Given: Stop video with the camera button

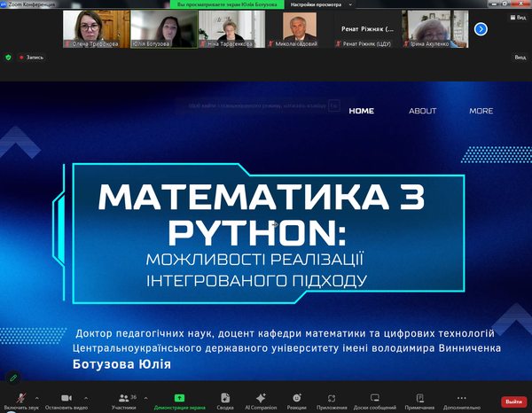Looking at the screenshot, I should coord(65,397).
